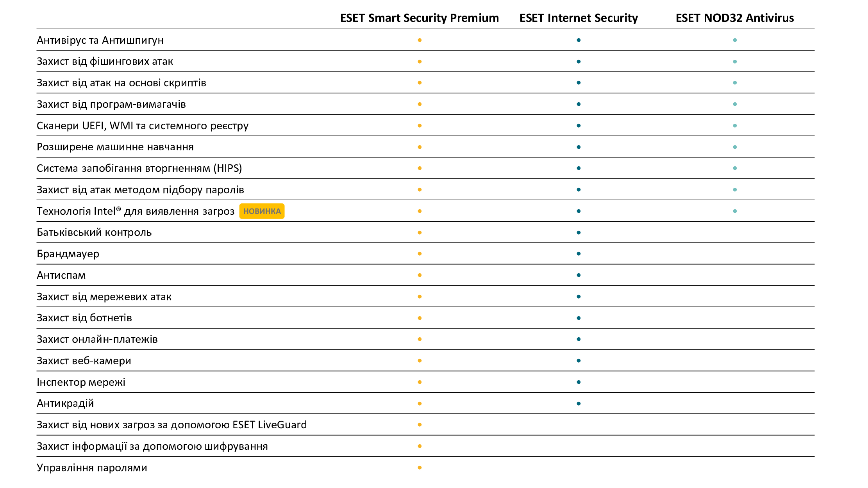
Task: Click the ESET NOD32 Antivirus column header
Action: pyautogui.click(x=735, y=18)
